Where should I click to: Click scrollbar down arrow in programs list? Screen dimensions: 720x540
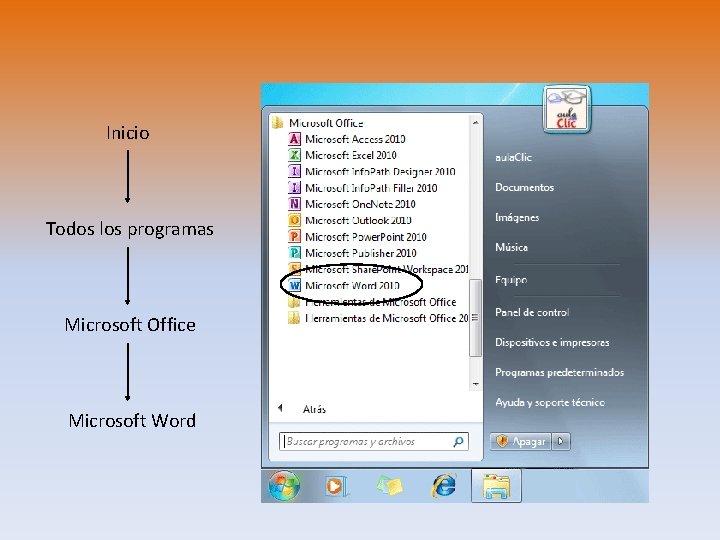tap(475, 384)
